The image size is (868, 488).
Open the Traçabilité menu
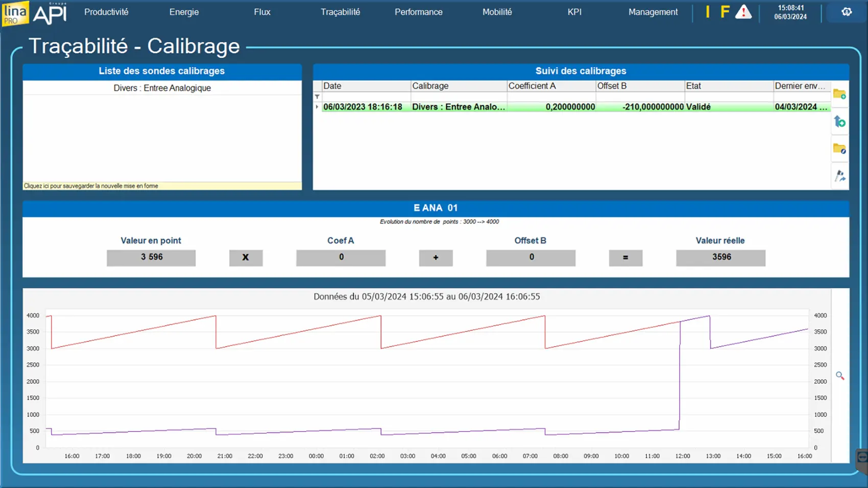coord(340,12)
